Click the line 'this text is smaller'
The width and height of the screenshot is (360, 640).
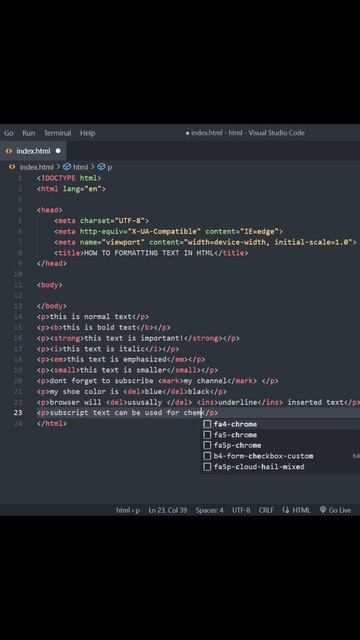click(127, 370)
